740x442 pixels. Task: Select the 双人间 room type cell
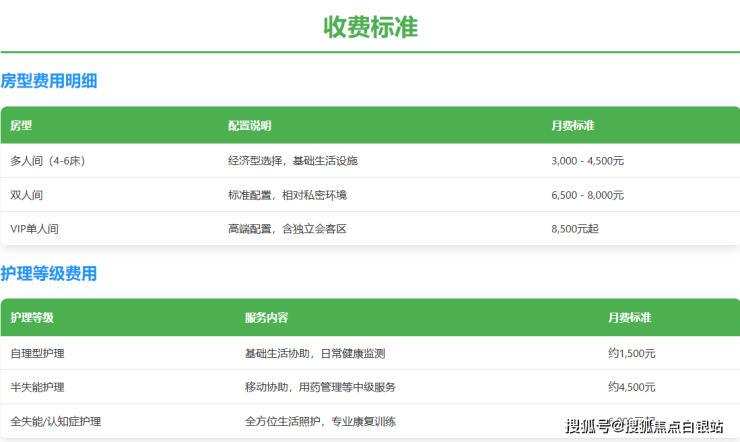click(27, 194)
